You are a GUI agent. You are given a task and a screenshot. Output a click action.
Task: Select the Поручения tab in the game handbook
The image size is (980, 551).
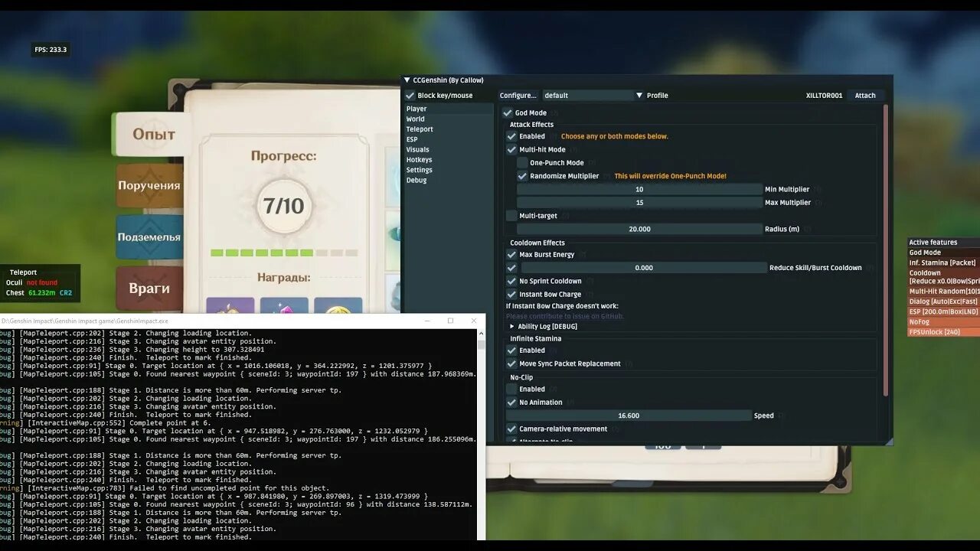coord(149,185)
